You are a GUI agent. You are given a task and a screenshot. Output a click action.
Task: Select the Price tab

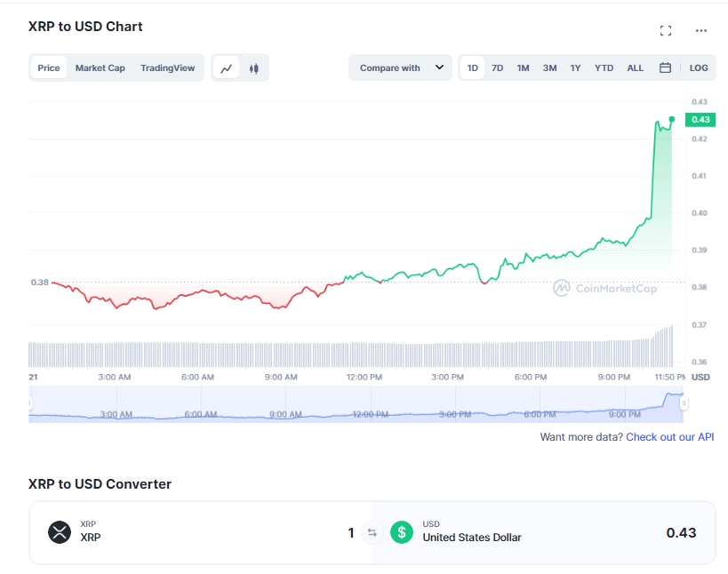point(49,68)
